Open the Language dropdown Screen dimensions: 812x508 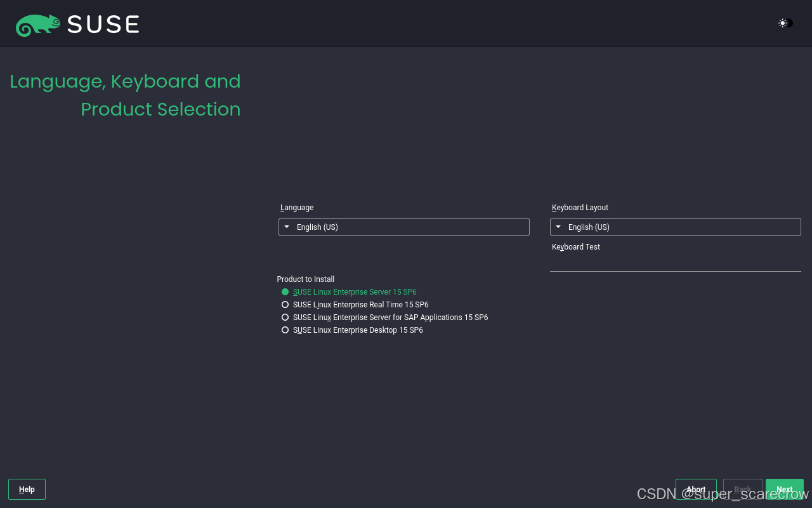(404, 227)
